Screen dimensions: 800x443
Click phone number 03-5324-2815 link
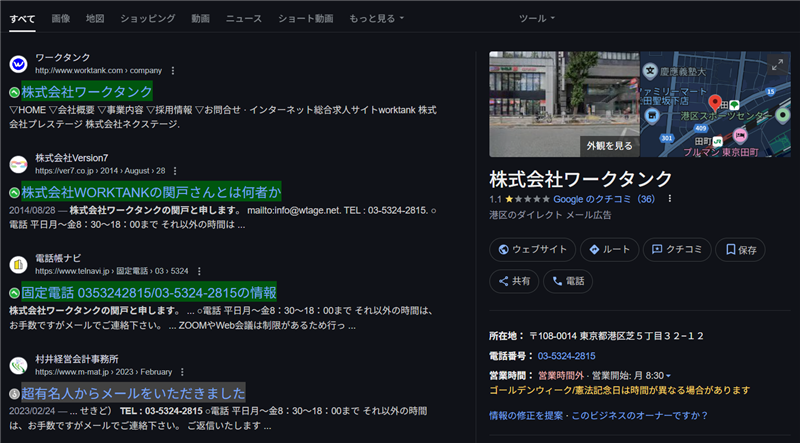pos(566,356)
